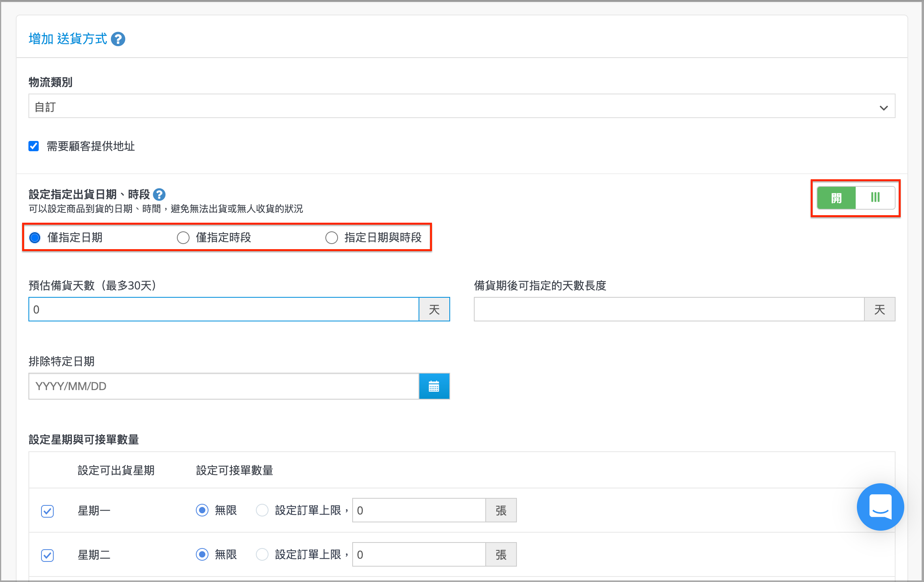
Task: Focus 備貨期後可指定的天數長度 input field
Action: pos(669,309)
